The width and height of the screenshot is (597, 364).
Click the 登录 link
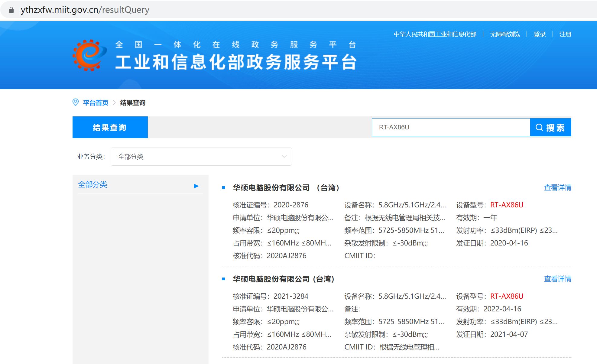point(540,34)
